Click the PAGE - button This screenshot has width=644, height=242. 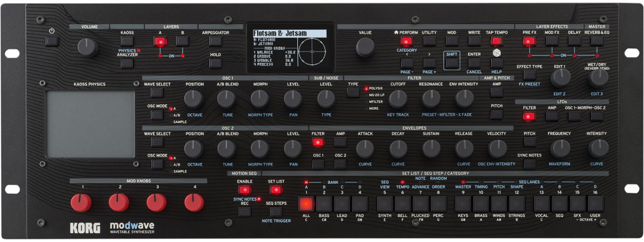(x=407, y=63)
